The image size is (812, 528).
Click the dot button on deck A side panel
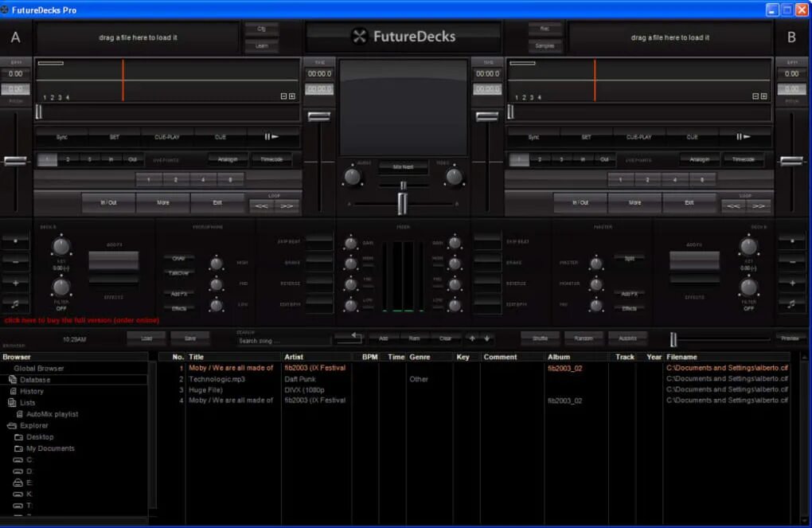[16, 241]
